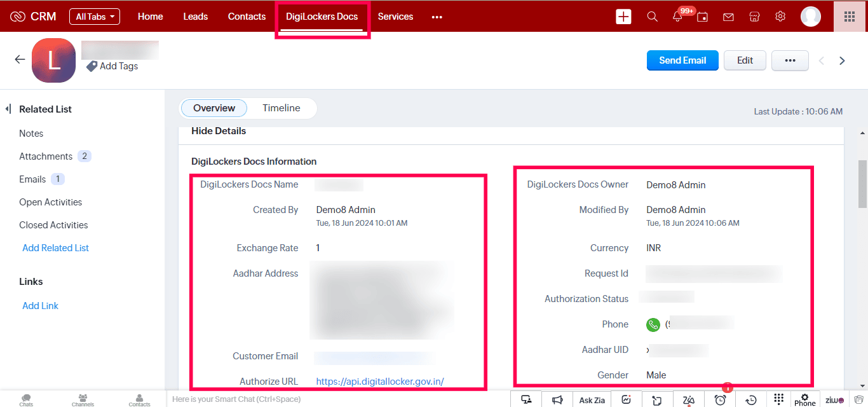Viewport: 868px width, 407px height.
Task: Open the Services tab
Action: (395, 17)
